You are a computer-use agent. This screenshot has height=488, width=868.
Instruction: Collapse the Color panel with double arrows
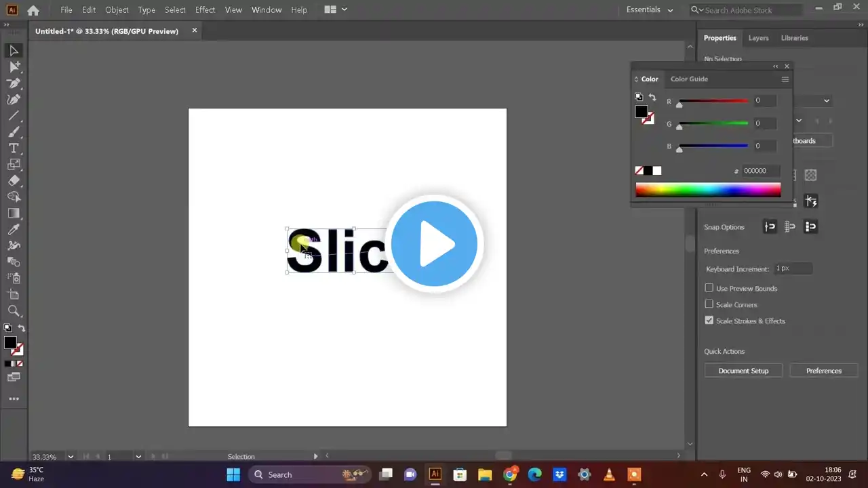(x=775, y=66)
